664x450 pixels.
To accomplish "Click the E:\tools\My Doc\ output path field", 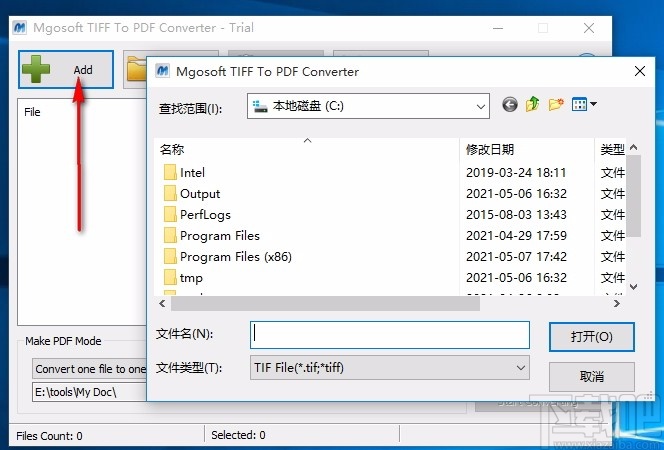I will 89,392.
